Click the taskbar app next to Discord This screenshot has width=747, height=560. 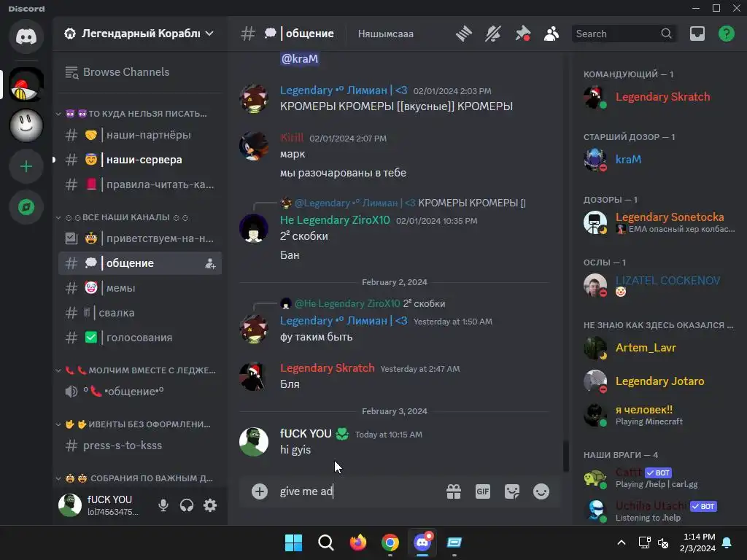coord(454,542)
